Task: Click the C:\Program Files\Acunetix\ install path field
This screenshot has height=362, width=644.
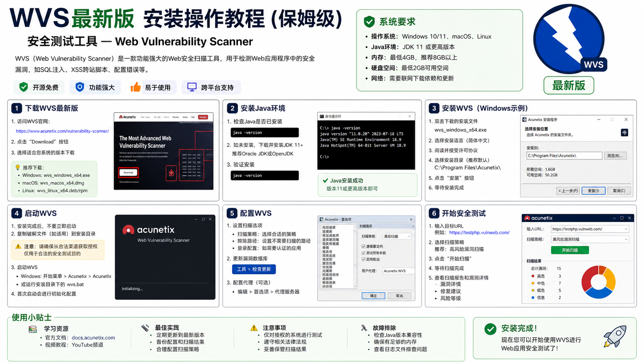Action: 564,156
